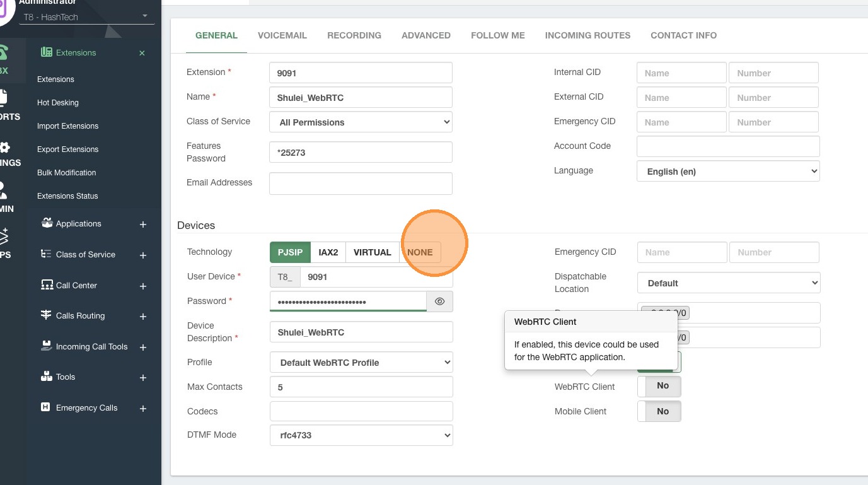Expand Applications using its plus button

143,225
